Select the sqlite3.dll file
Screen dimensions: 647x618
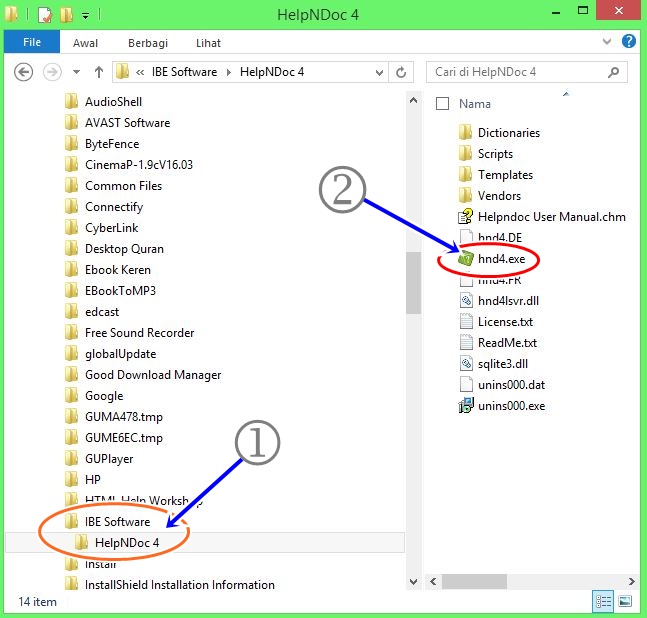click(494, 364)
